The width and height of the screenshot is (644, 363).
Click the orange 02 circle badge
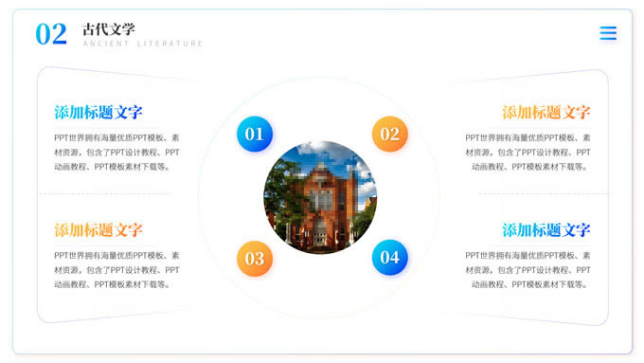pyautogui.click(x=390, y=134)
